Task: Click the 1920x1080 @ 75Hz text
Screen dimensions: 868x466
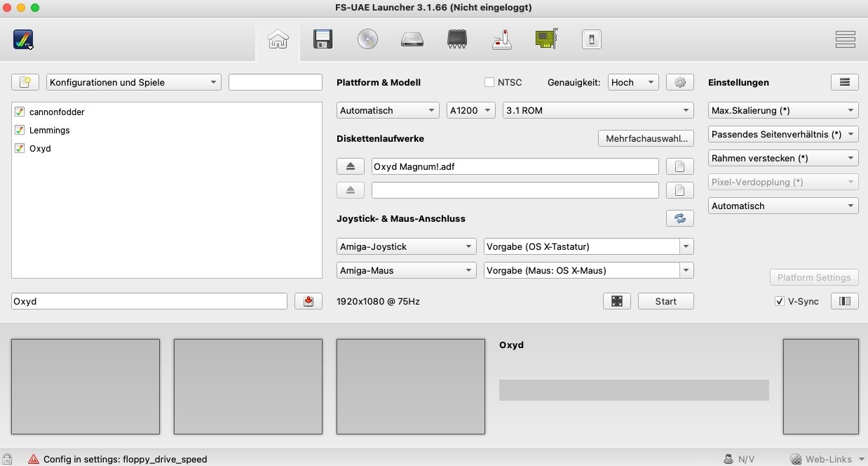Action: [379, 301]
